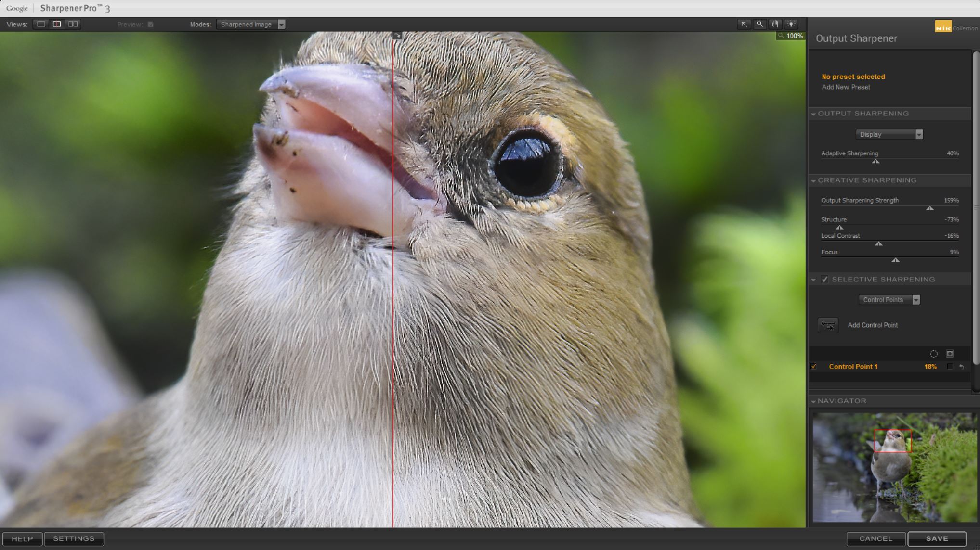
Task: Click the Local Contrast -16% value
Action: 952,236
